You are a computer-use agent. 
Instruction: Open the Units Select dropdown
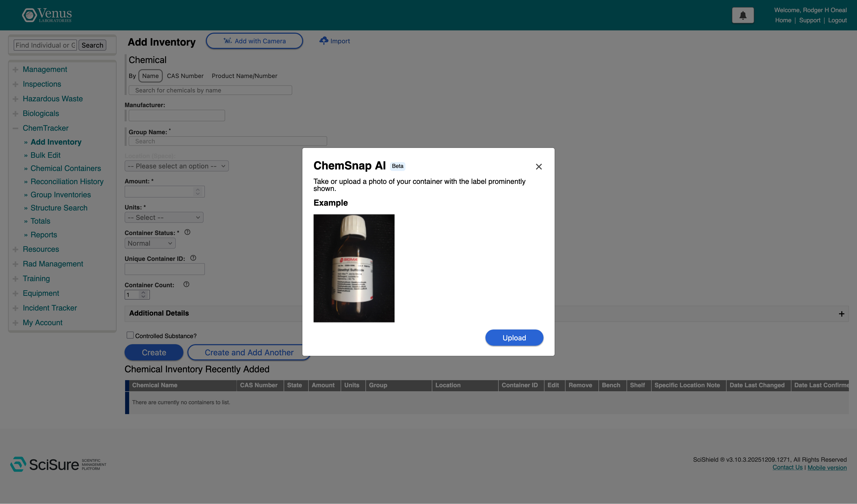(164, 217)
